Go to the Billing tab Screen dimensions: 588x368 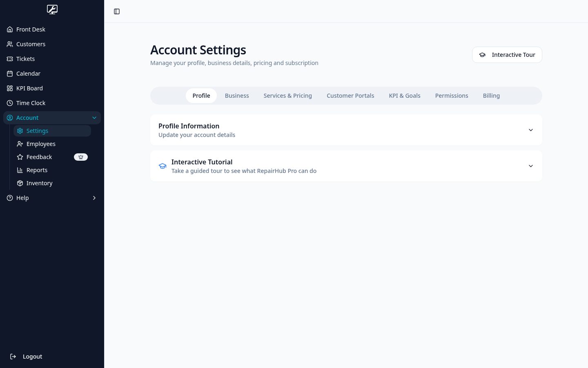point(491,96)
